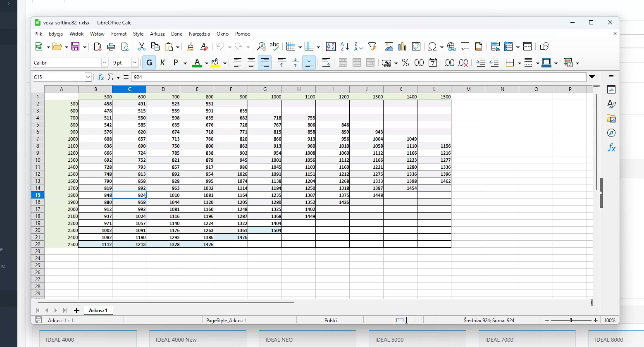Click the AutoFilter funnel icon

[x=372, y=47]
